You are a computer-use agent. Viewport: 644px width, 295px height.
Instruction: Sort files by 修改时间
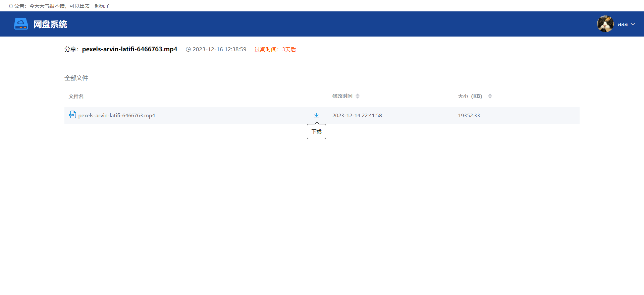[x=358, y=96]
